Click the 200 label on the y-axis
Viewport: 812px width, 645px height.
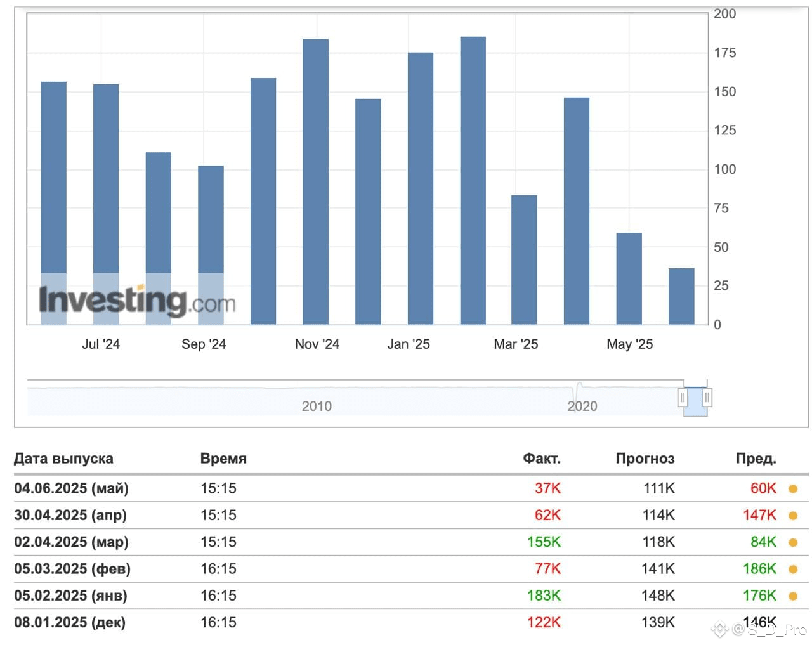point(724,14)
